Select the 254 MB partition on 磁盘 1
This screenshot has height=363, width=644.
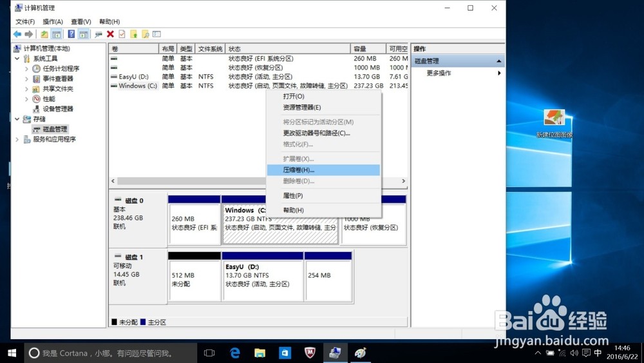click(328, 276)
